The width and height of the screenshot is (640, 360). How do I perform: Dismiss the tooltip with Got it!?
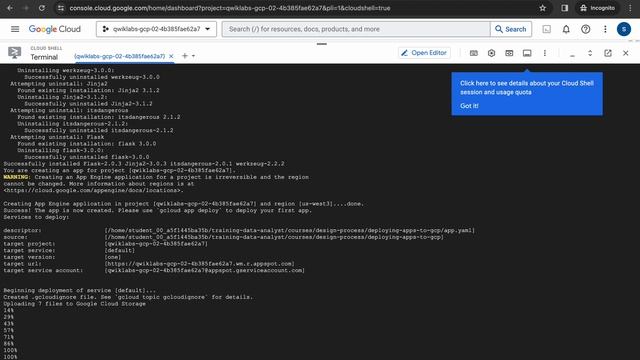[469, 106]
